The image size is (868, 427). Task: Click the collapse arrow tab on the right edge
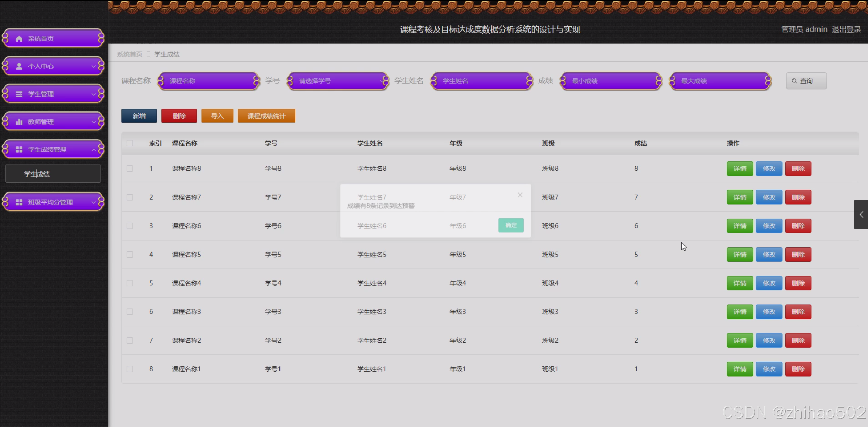coord(861,215)
